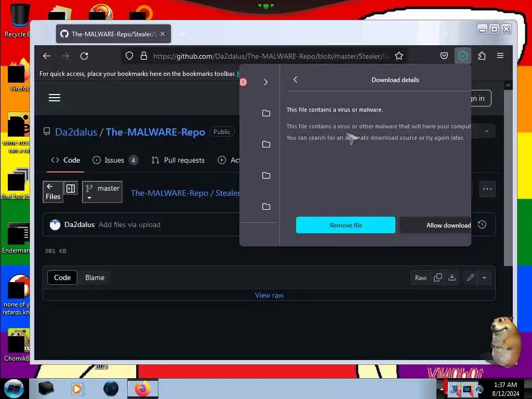Switch to the Pull requests tab
Screen dimensions: 532x399
tap(178, 160)
